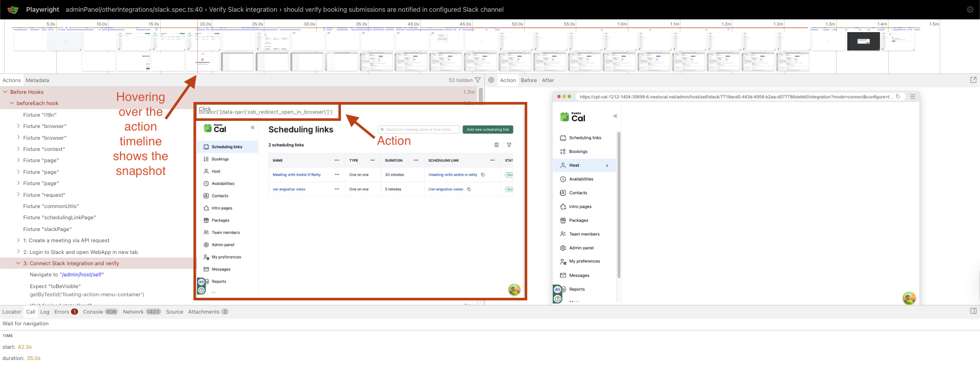The image size is (980, 385).
Task: Open the Errors tab
Action: click(62, 312)
